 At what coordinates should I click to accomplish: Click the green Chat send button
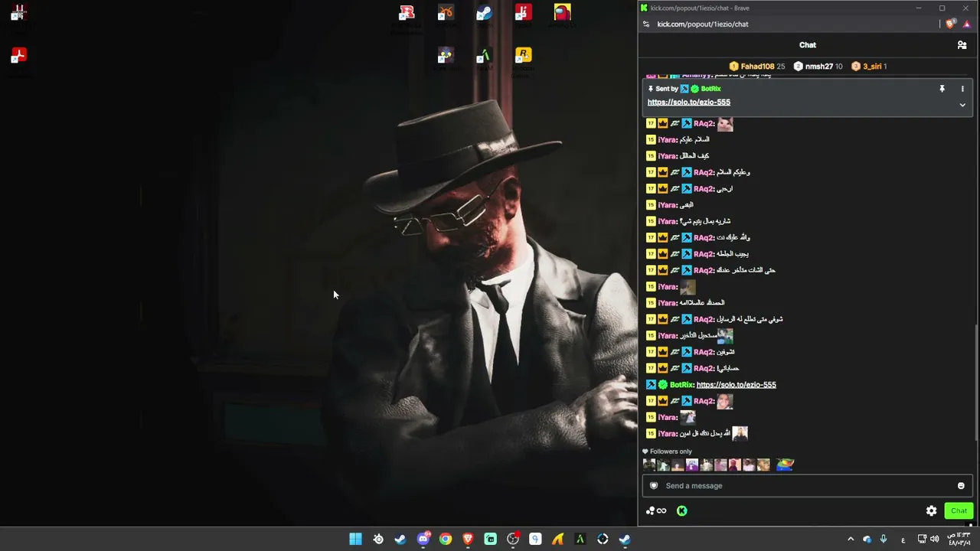(x=959, y=510)
